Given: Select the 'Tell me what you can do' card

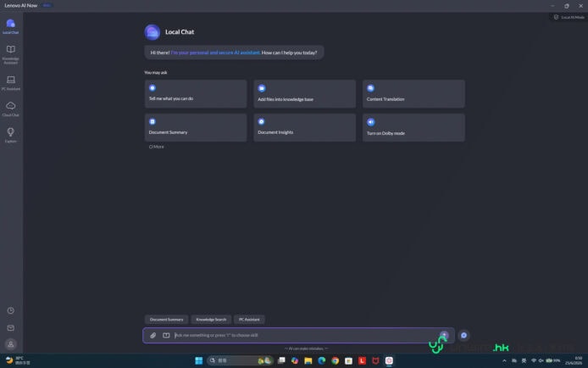Looking at the screenshot, I should tap(196, 94).
